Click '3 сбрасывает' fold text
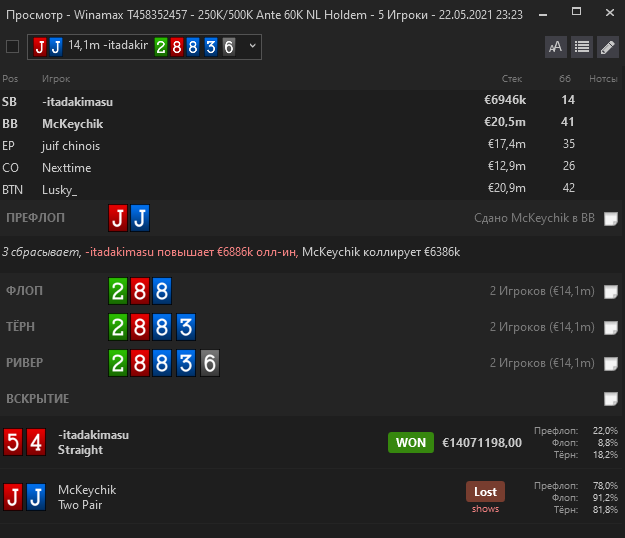The height and width of the screenshot is (538, 625). (x=41, y=252)
